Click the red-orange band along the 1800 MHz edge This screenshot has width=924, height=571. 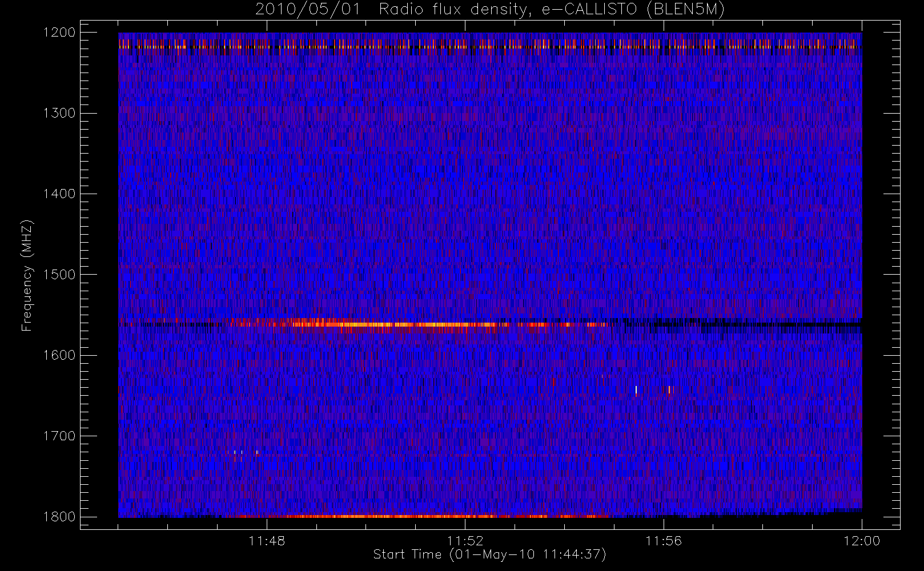click(423, 516)
